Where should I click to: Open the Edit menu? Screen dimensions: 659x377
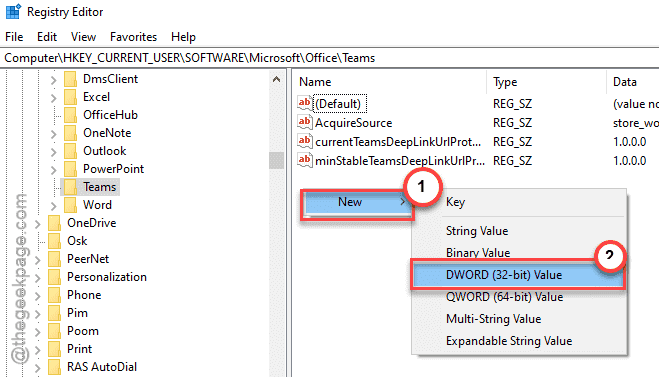[x=47, y=37]
